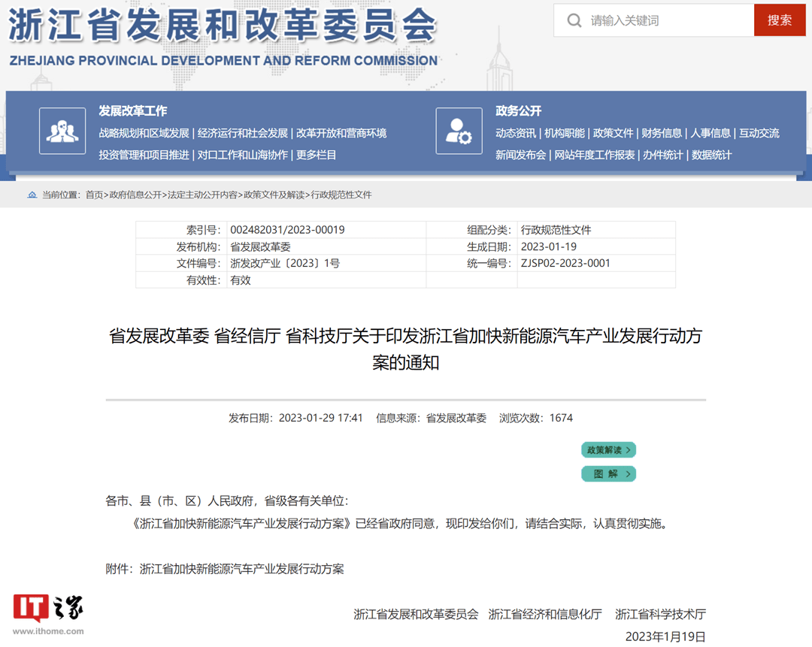This screenshot has height=647, width=812.
Task: Open 对口工作和山海协作 menu link
Action: (x=242, y=155)
